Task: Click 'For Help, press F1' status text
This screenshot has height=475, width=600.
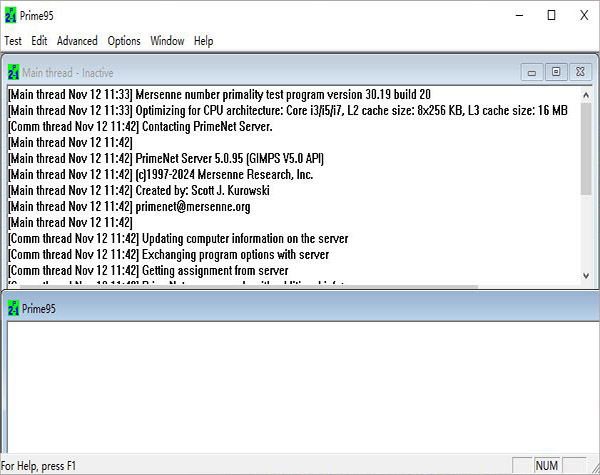Action: (38, 466)
